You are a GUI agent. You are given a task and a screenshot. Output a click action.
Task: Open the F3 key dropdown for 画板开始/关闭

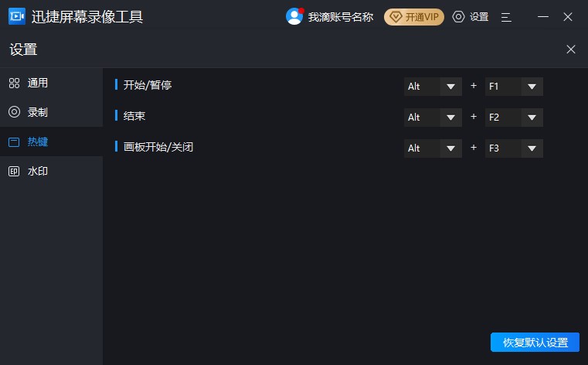click(532, 148)
